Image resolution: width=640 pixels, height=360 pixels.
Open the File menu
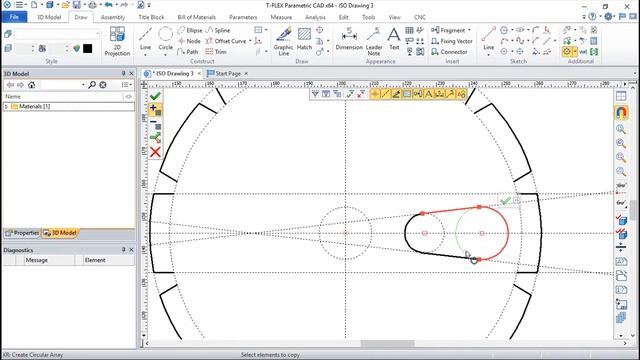coord(14,17)
